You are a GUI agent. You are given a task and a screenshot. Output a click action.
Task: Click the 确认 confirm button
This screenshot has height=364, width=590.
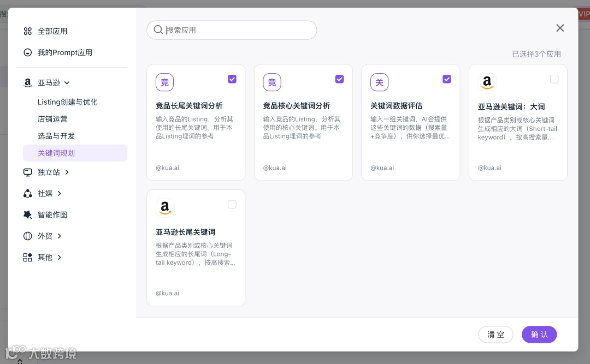(539, 335)
